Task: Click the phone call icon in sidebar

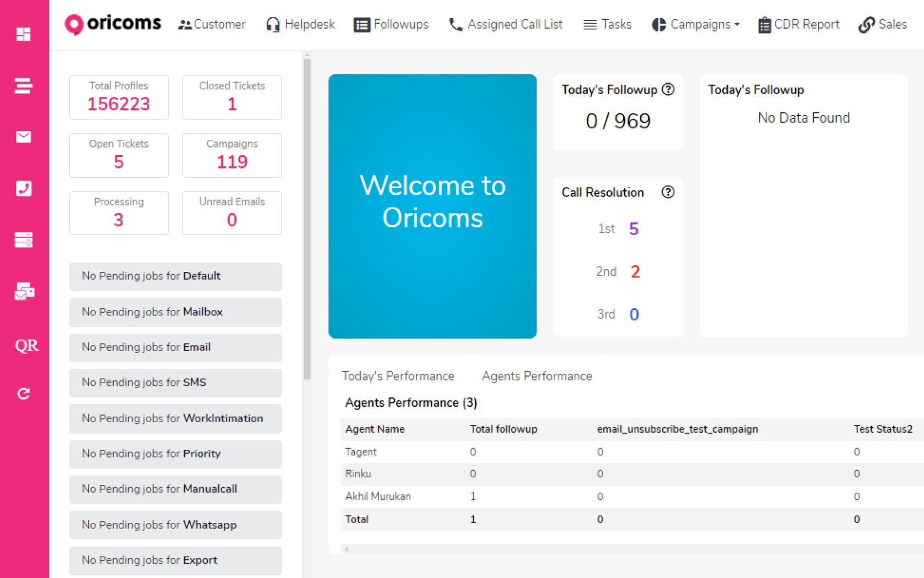Action: [24, 188]
